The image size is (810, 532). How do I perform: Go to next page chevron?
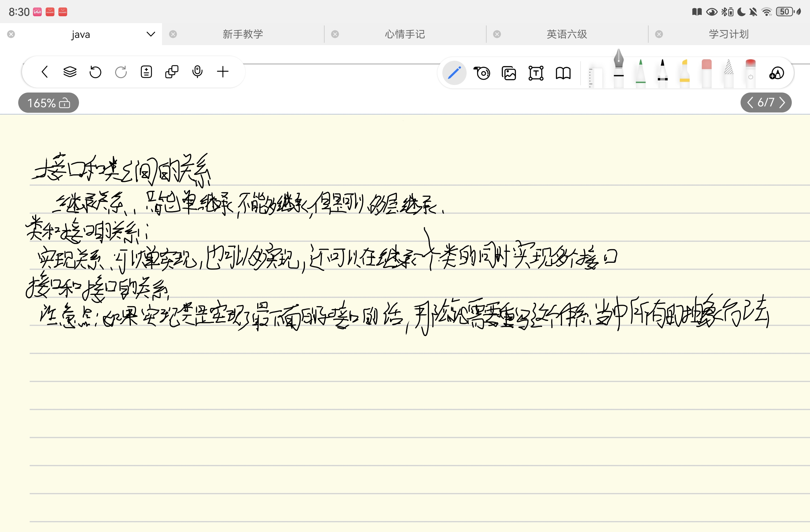point(782,102)
